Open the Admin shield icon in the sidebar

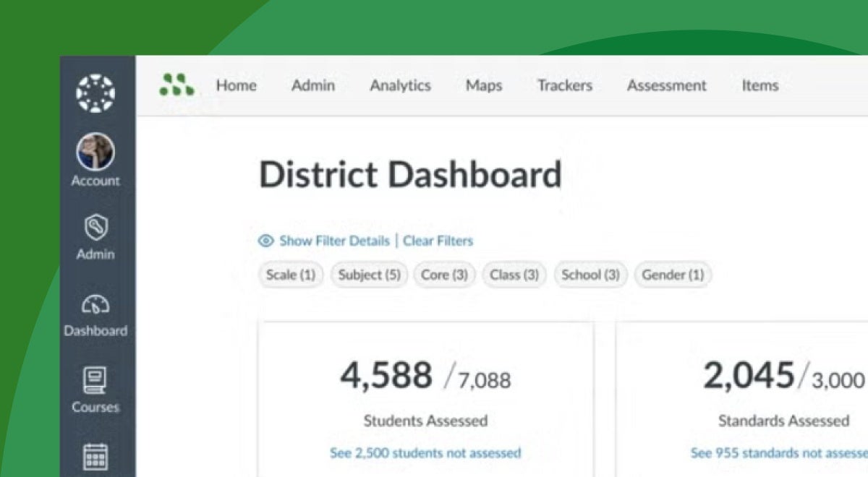click(95, 228)
